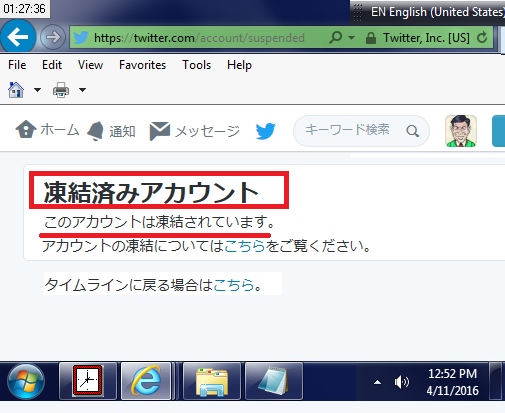The width and height of the screenshot is (505, 413).
Task: Click the Twitter bird favicon in address bar
Action: (81, 38)
